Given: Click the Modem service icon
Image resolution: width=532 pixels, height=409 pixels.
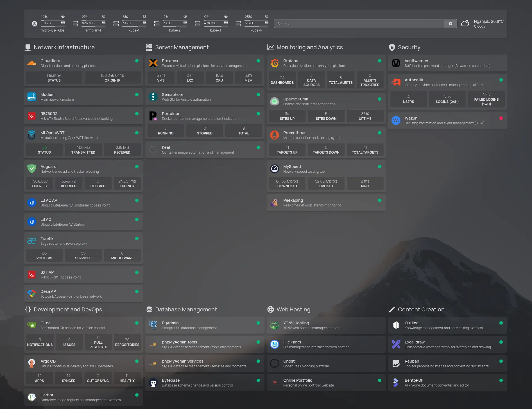Looking at the screenshot, I should [32, 97].
